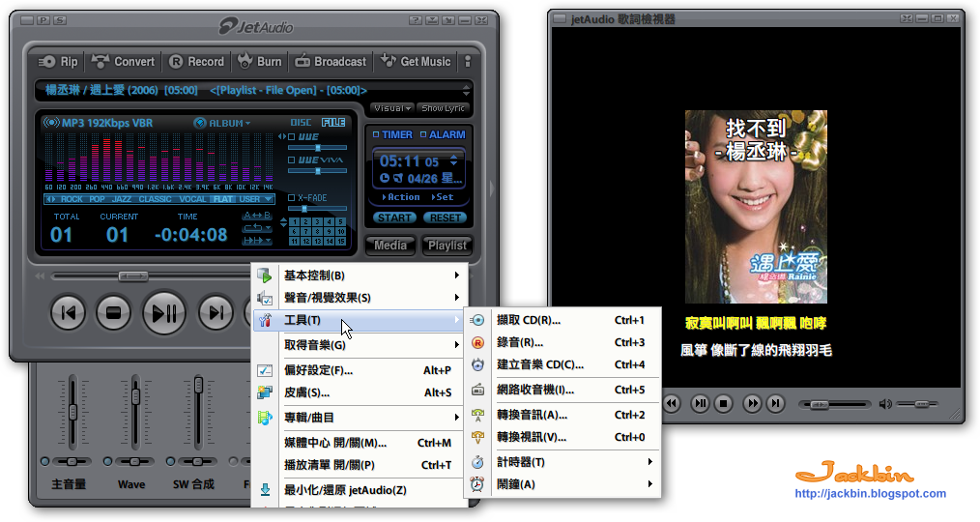Click the video convert icon beside 轉換視訊

pyautogui.click(x=477, y=437)
